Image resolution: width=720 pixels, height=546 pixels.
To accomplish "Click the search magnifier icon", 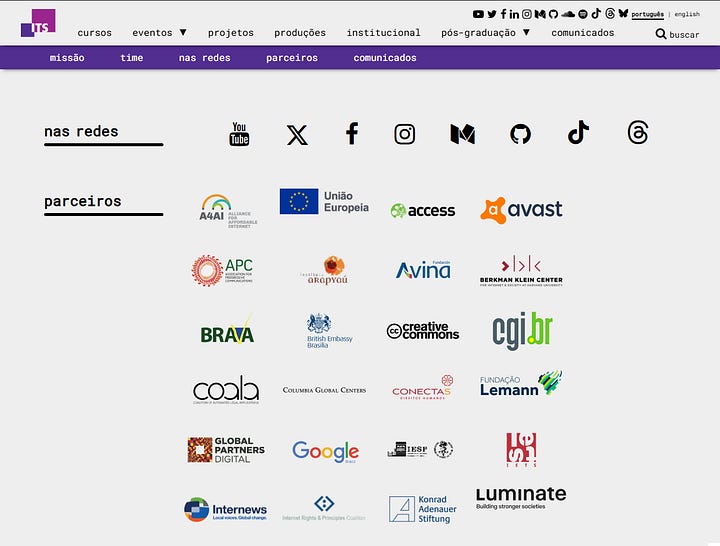I will point(661,34).
